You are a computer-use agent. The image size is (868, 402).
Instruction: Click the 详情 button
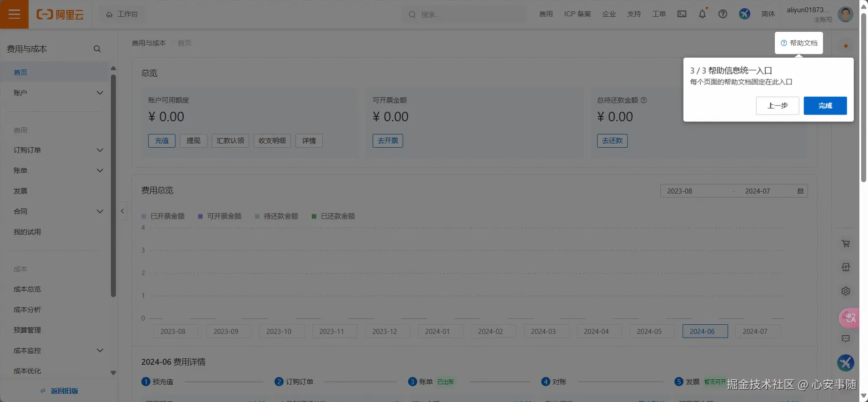[x=309, y=141]
